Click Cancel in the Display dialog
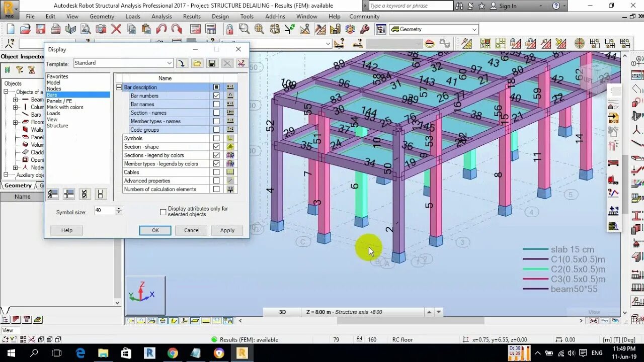 click(192, 230)
